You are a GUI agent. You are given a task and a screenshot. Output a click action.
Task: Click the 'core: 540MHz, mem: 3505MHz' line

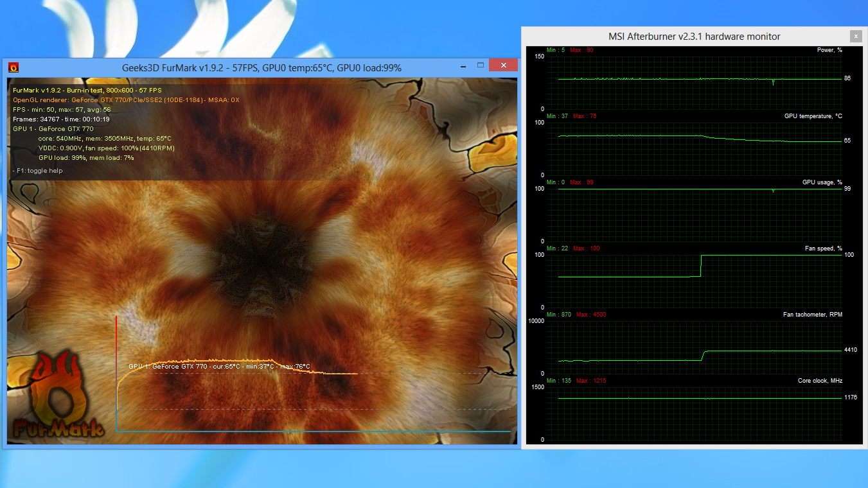tap(105, 139)
